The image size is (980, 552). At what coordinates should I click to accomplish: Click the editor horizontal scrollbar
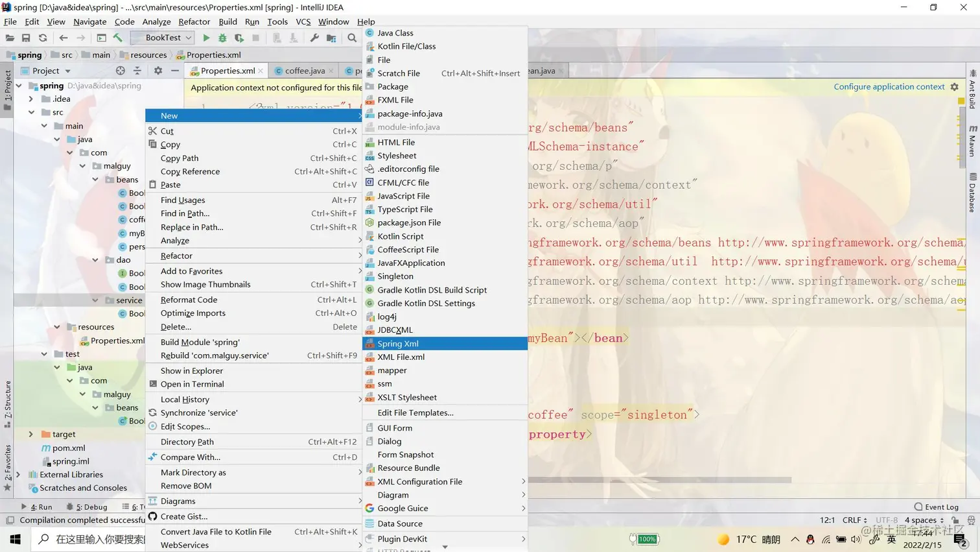(660, 481)
